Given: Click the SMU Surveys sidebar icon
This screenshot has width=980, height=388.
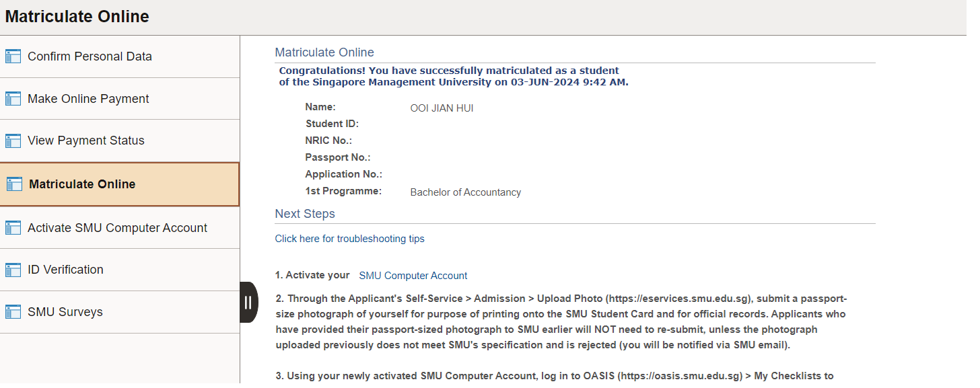Looking at the screenshot, I should [13, 312].
